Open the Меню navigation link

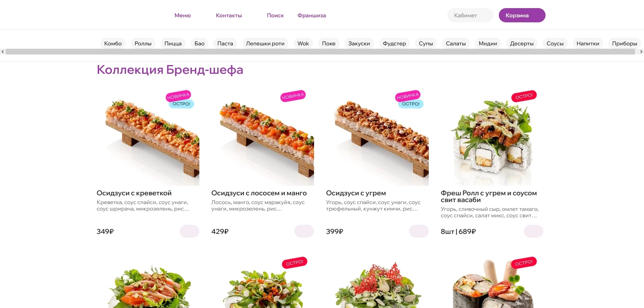pyautogui.click(x=183, y=15)
